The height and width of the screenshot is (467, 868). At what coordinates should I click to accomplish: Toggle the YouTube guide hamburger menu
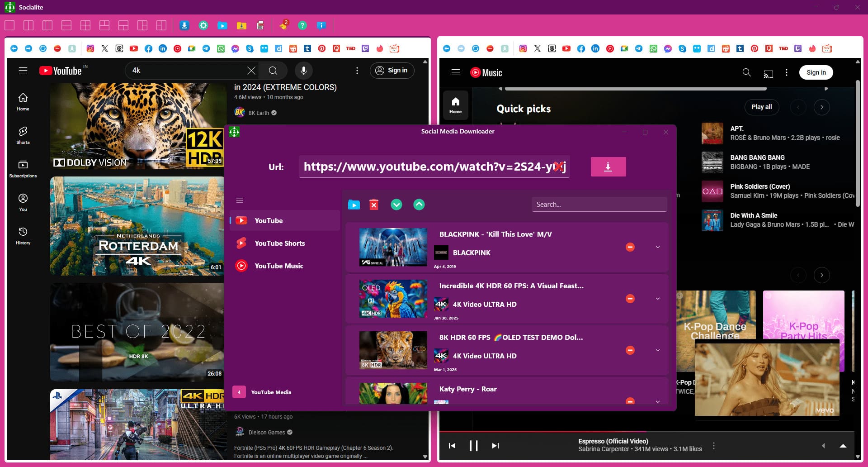tap(23, 71)
